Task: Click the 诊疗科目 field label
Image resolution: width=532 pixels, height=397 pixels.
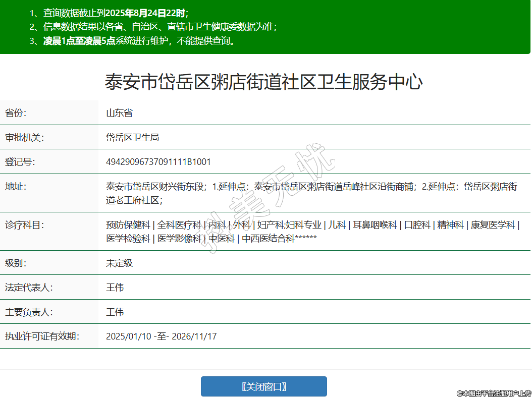Action: [24, 225]
